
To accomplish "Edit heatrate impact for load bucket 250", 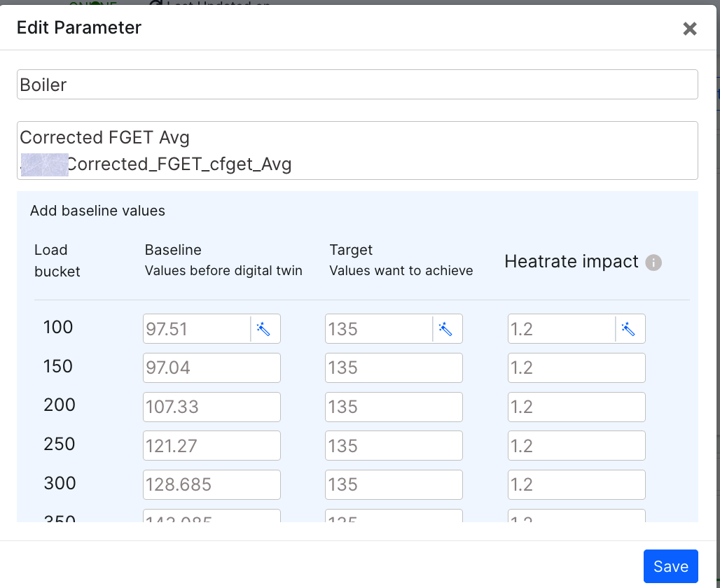I will pyautogui.click(x=576, y=446).
